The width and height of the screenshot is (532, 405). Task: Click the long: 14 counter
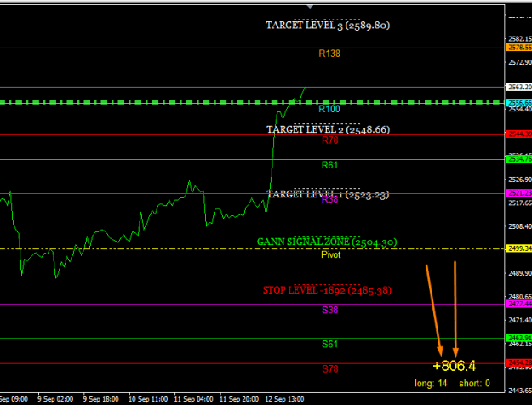tap(431, 384)
